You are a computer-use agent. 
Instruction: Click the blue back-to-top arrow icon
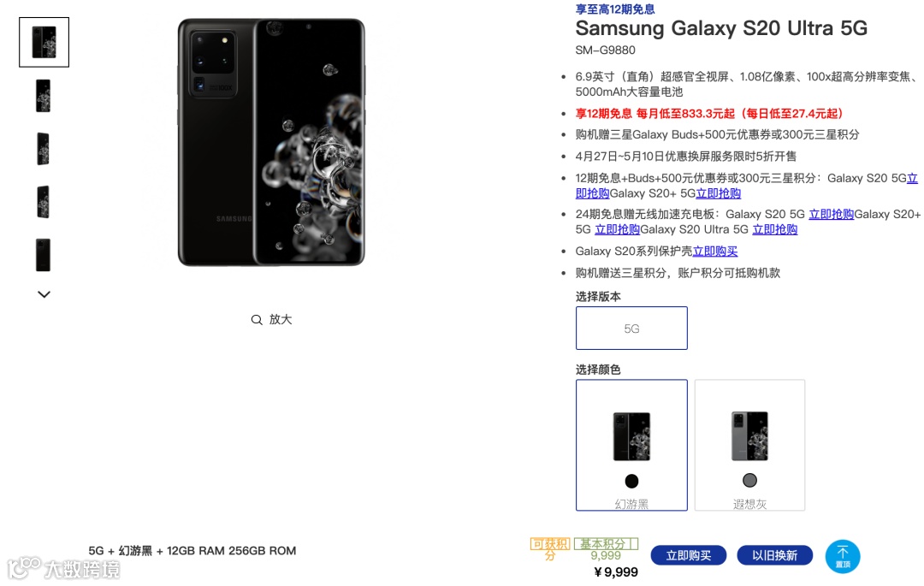[x=842, y=557]
